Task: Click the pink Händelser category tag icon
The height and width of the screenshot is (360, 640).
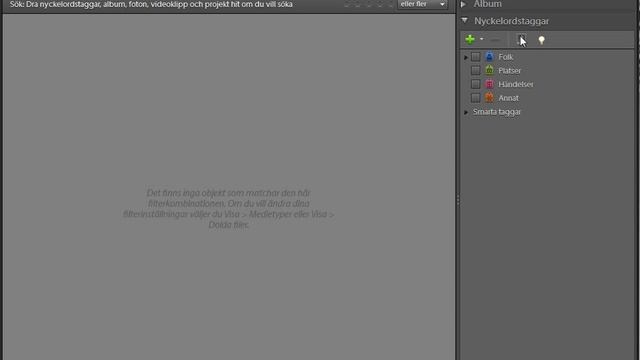Action: (489, 84)
